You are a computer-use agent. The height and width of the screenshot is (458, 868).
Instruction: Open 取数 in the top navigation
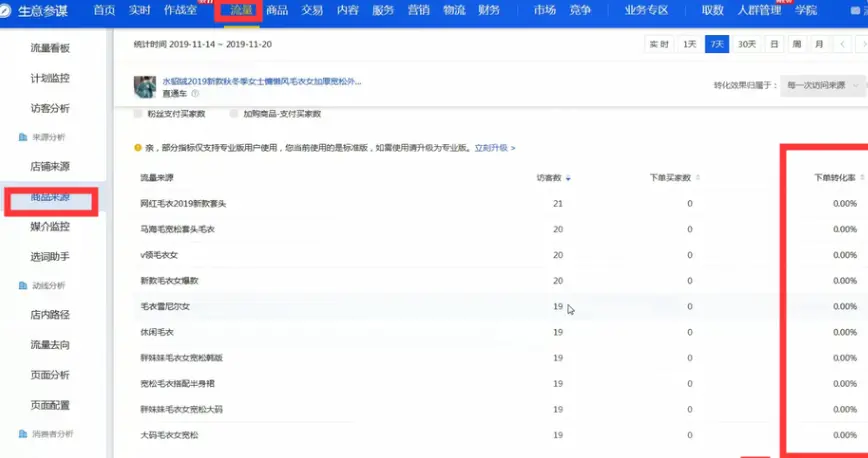(x=712, y=10)
